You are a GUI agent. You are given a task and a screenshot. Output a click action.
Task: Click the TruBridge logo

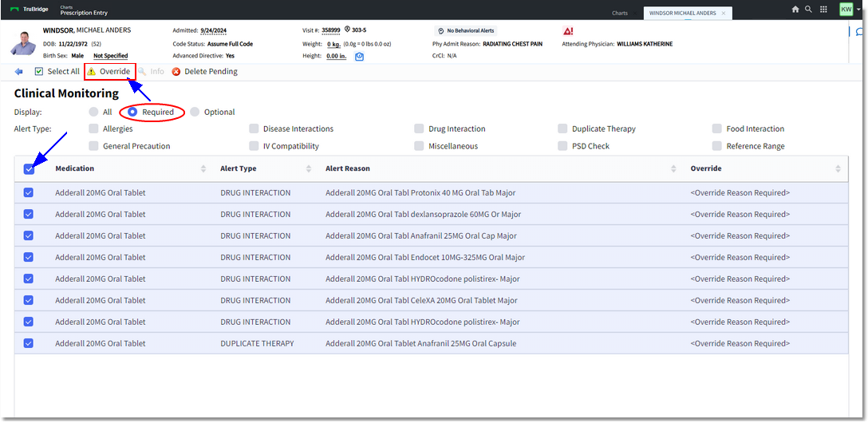click(x=30, y=10)
